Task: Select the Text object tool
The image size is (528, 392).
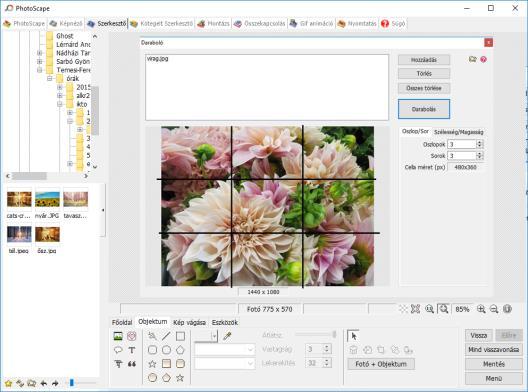Action: (x=132, y=350)
